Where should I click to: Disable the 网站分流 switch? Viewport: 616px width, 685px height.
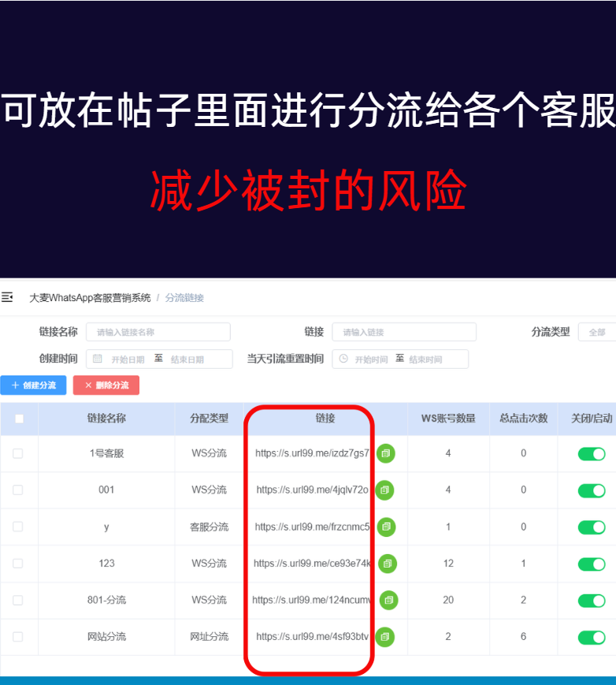click(592, 638)
